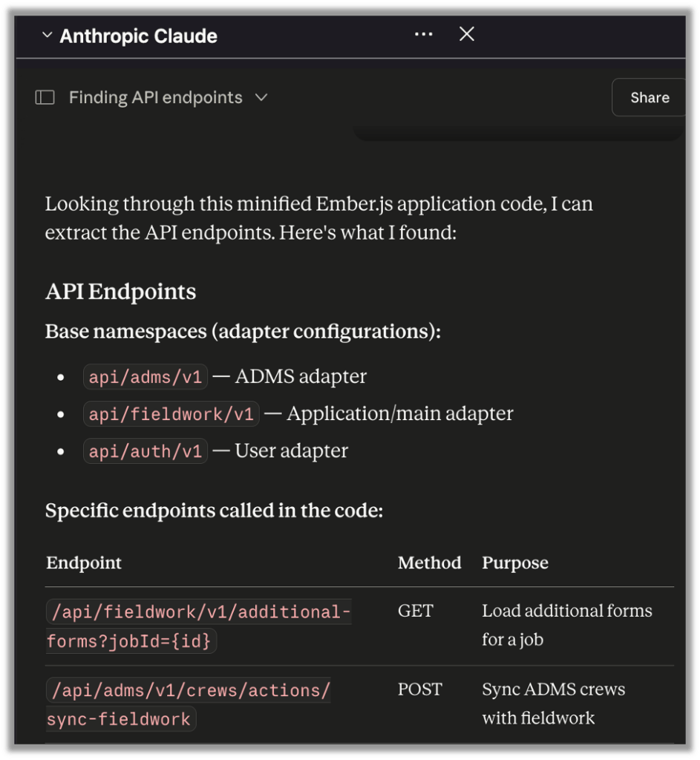The height and width of the screenshot is (760, 700).
Task: Select the api/fieldwork/v1 code snippet
Action: [x=171, y=414]
